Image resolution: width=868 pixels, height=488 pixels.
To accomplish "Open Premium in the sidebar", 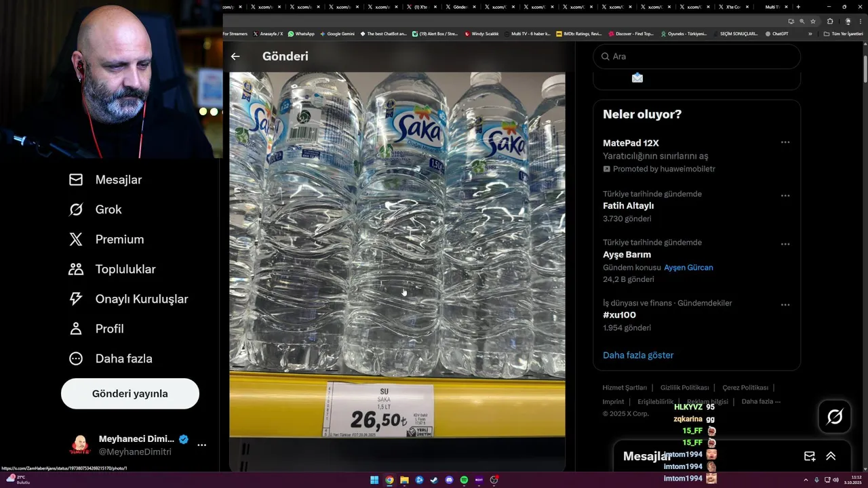I will coord(106,239).
